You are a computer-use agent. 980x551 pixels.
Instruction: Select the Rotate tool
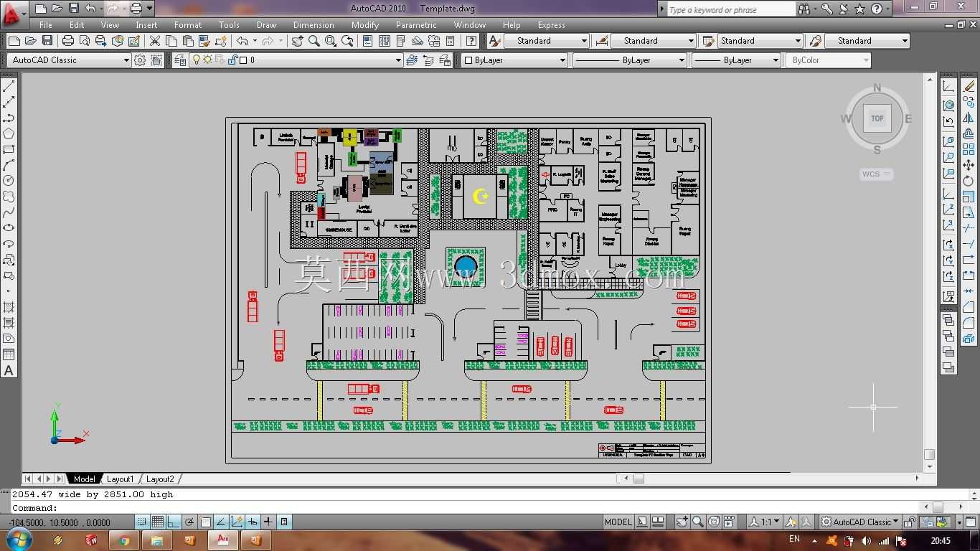969,181
